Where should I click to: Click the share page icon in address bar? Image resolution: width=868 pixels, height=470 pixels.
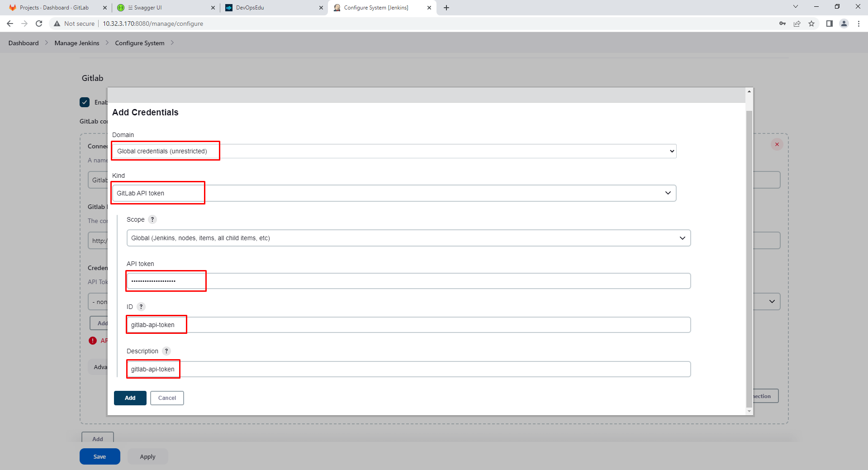pyautogui.click(x=797, y=24)
